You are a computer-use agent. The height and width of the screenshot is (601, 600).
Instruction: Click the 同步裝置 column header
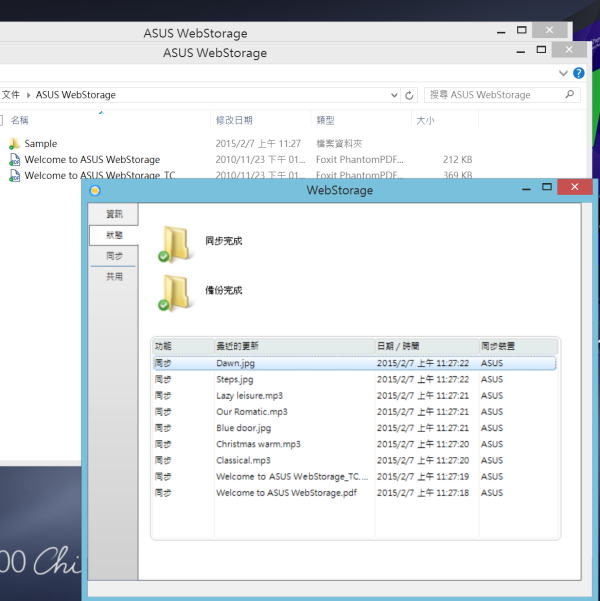tap(519, 346)
